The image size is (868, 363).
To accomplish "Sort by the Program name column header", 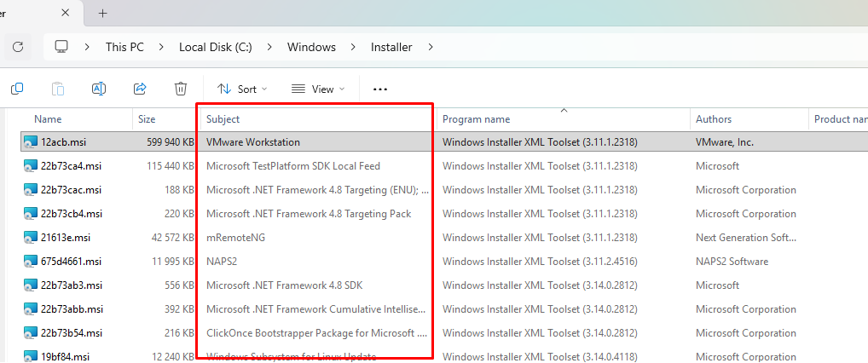I will click(476, 119).
